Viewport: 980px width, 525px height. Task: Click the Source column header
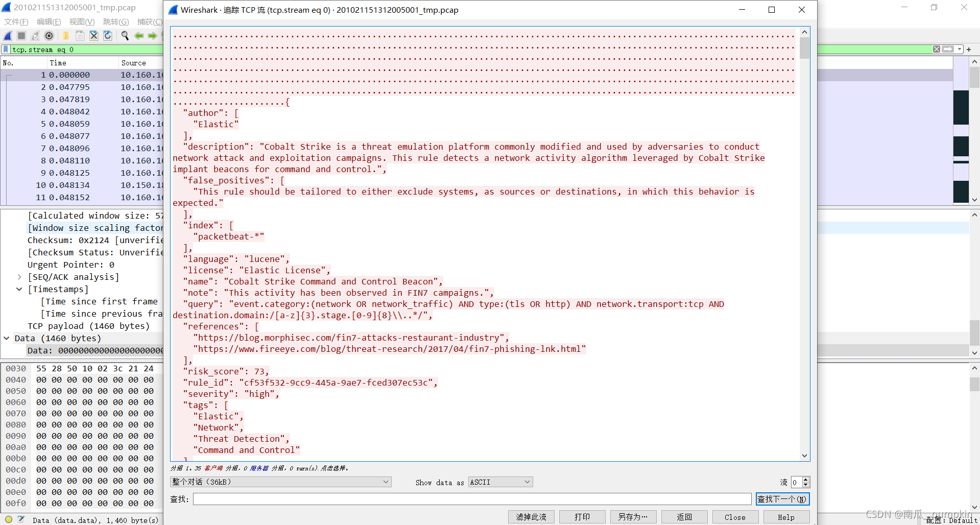coord(140,63)
